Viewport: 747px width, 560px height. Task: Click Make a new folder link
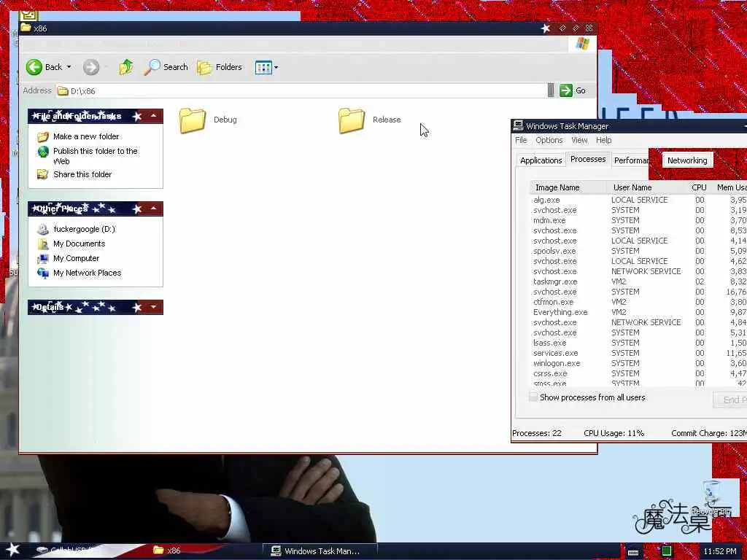tap(86, 136)
